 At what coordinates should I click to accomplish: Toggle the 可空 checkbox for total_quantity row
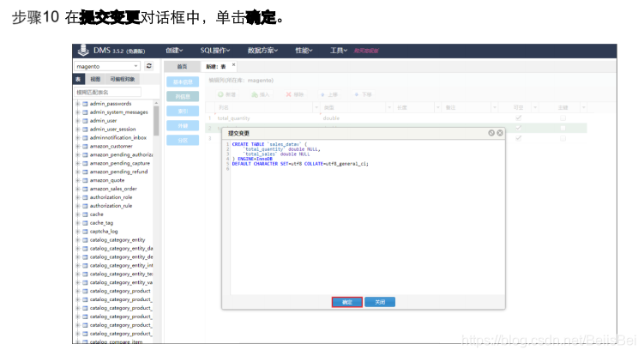pyautogui.click(x=518, y=118)
